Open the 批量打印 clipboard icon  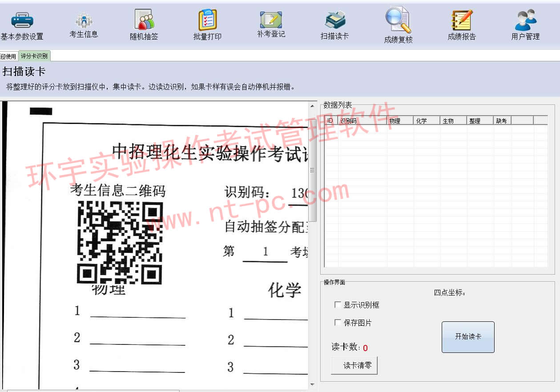207,20
